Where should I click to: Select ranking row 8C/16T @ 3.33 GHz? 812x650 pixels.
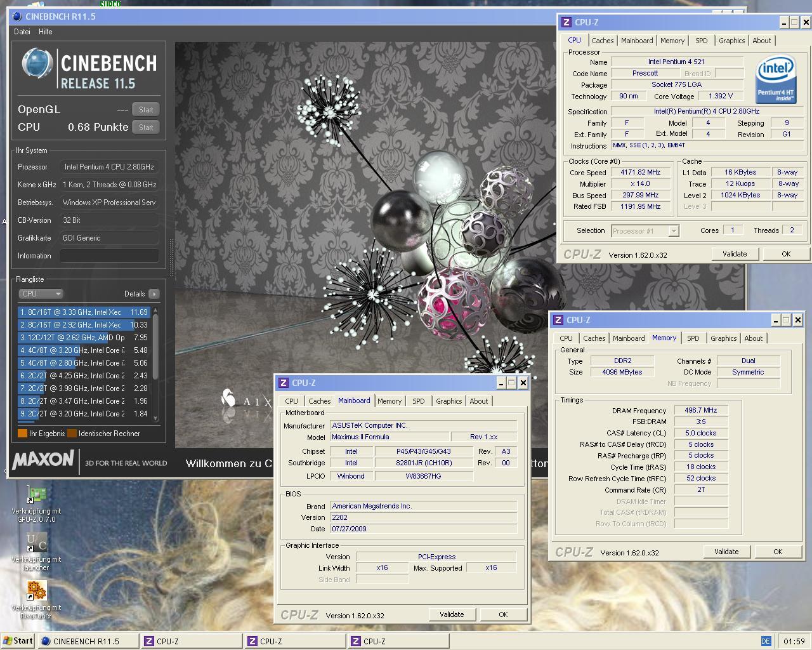coord(84,312)
